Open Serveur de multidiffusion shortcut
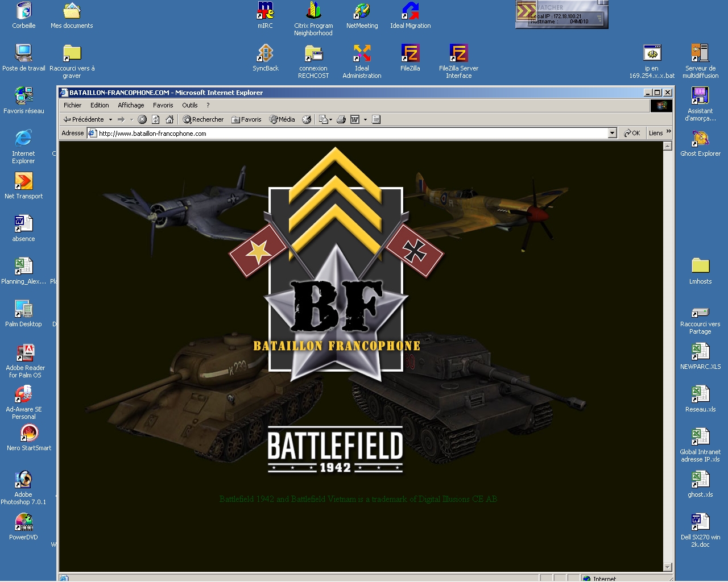 (x=700, y=61)
